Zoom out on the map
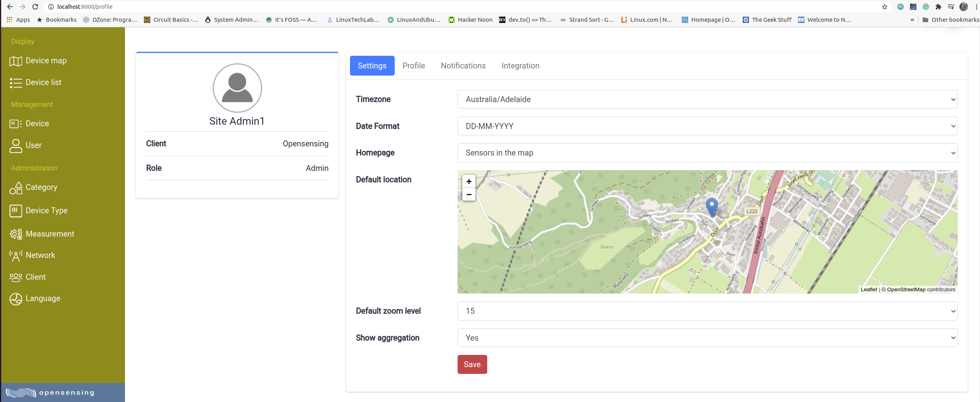Viewport: 980px width, 402px height. click(469, 195)
